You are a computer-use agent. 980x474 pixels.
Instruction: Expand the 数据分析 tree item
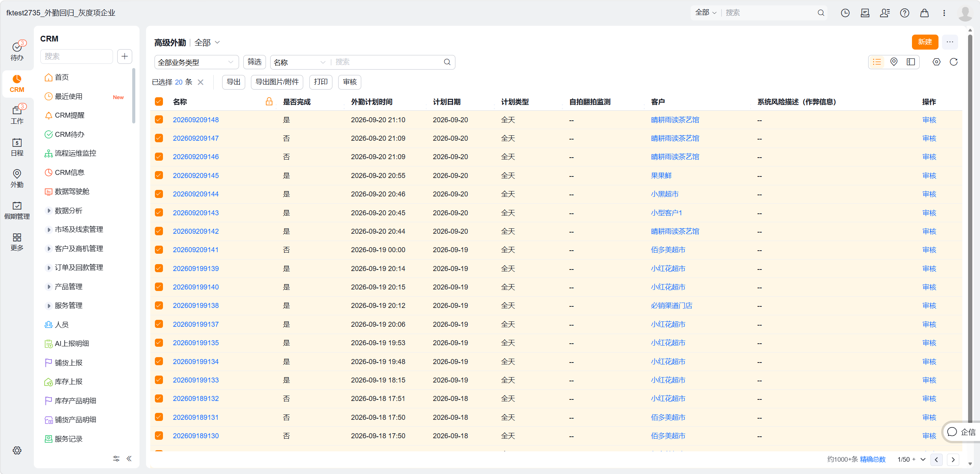(x=49, y=210)
